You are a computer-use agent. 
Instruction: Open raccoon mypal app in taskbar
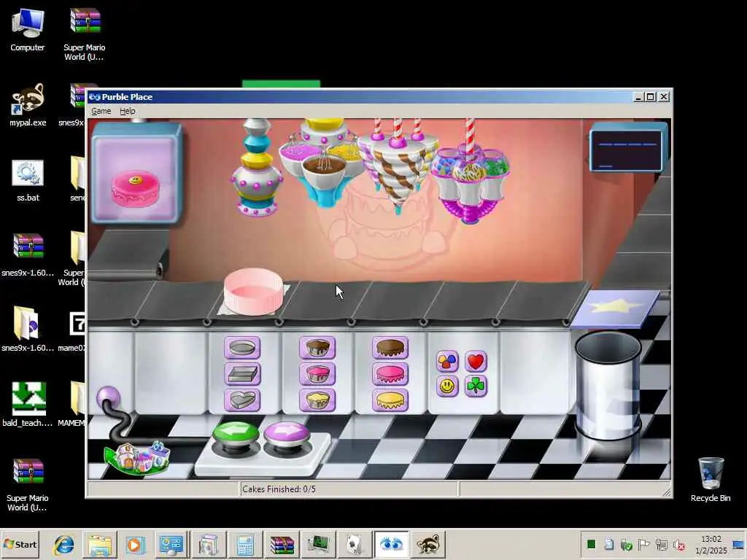coord(427,544)
